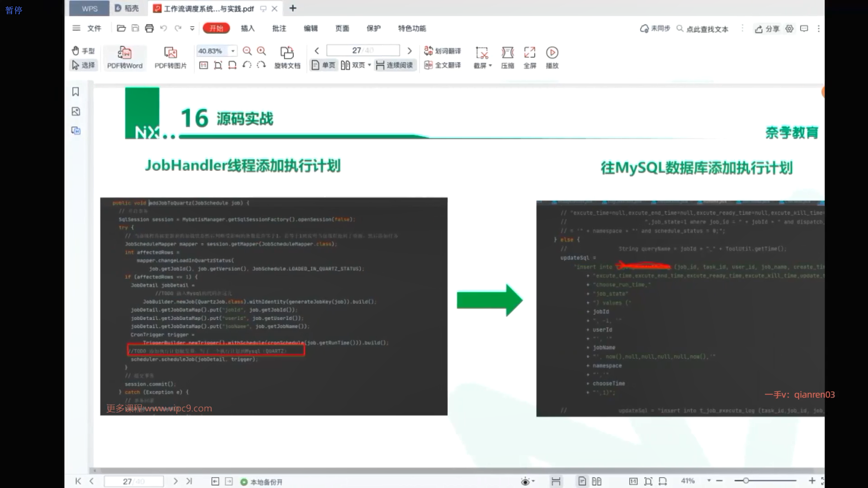Open the thumbnail panel in sidebar
868x488 pixels.
[76, 111]
